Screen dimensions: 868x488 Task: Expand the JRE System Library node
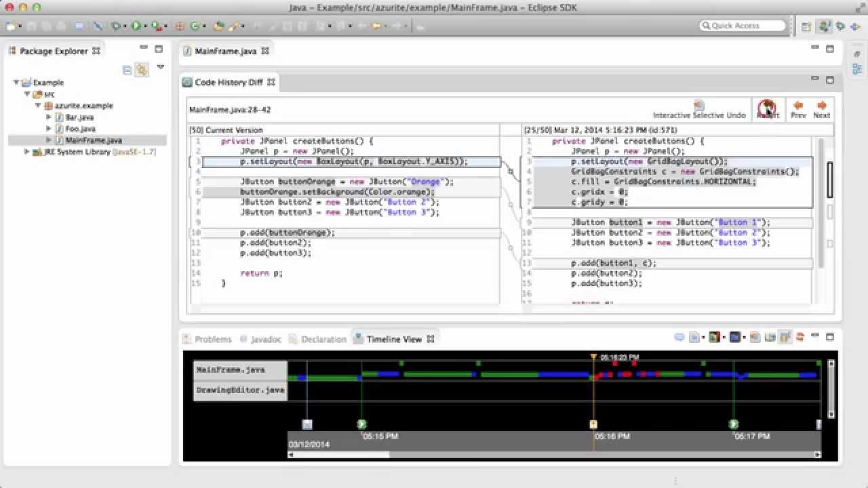point(27,152)
